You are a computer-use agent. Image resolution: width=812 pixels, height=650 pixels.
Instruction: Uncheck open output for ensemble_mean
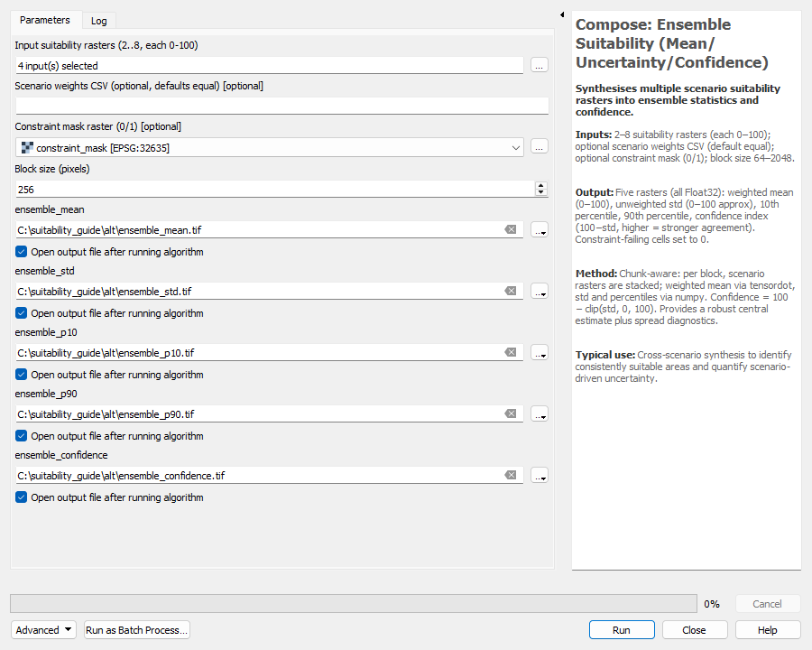click(x=22, y=252)
